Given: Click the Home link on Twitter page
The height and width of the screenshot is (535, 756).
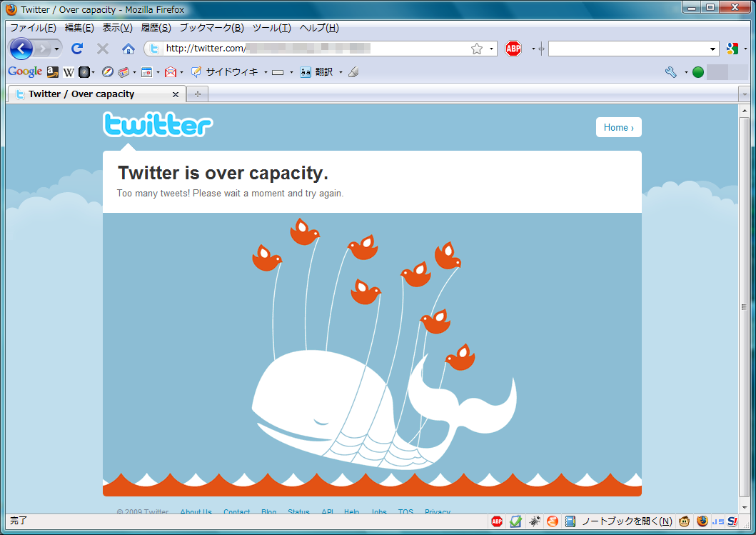Looking at the screenshot, I should click(x=619, y=127).
